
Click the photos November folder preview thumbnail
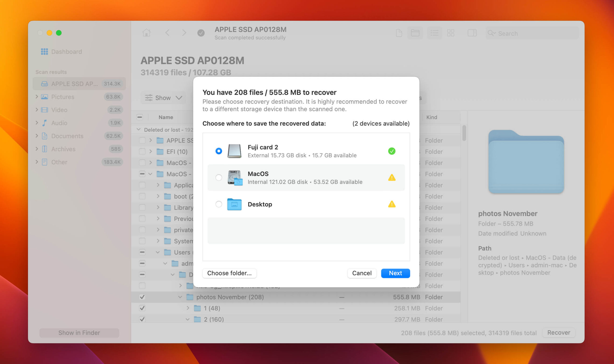pos(526,162)
